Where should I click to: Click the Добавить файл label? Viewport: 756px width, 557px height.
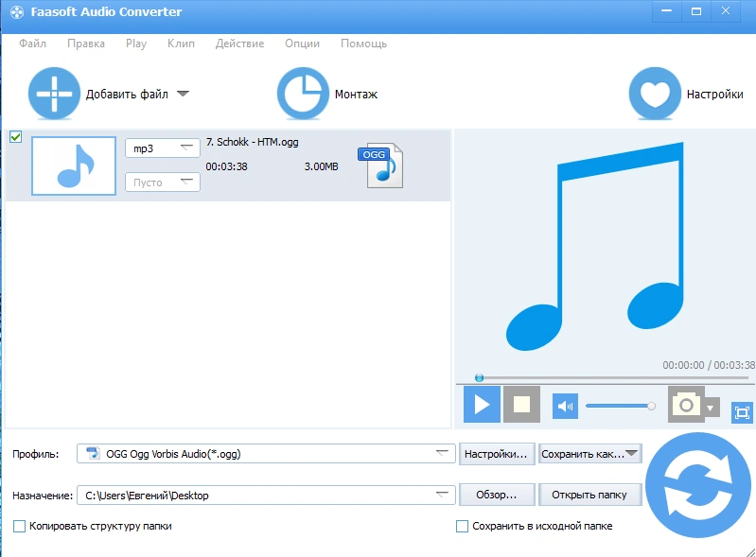coord(127,94)
